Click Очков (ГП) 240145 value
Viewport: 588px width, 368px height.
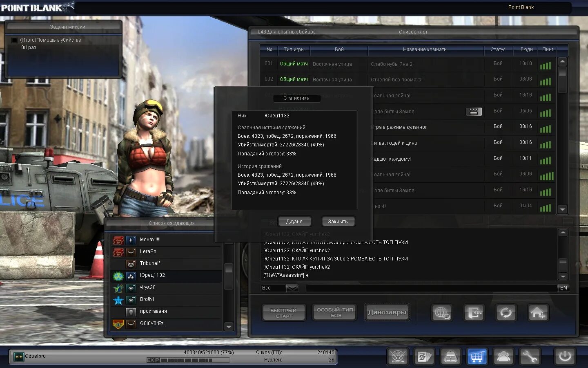coord(325,352)
